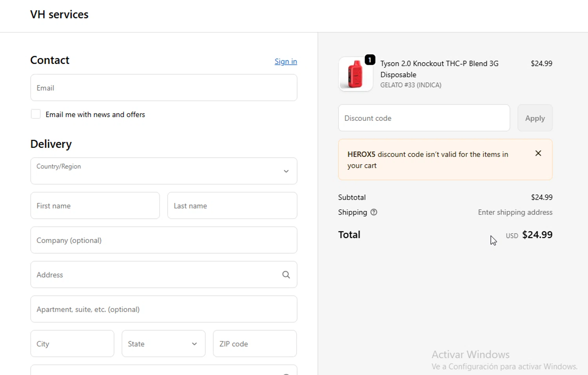Focus the Company (optional) field

click(163, 240)
